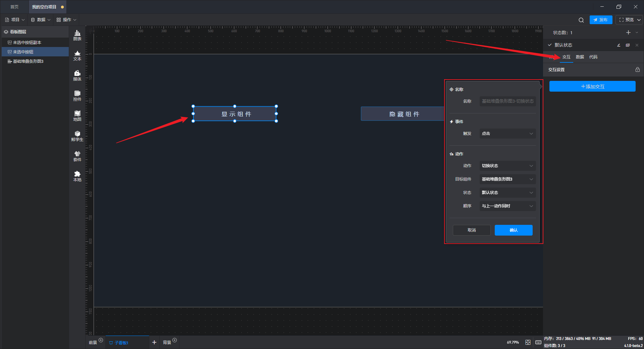Select the 代码 tab
Image resolution: width=644 pixels, height=349 pixels.
coord(593,57)
